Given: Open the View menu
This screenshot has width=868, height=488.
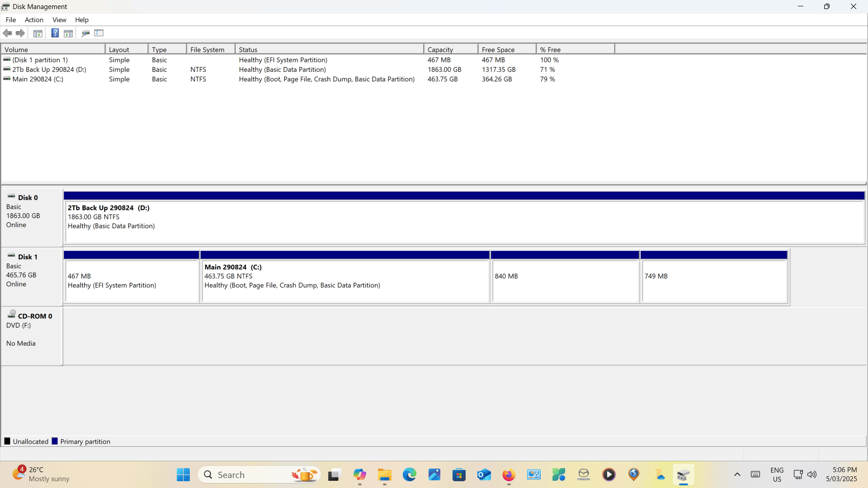Looking at the screenshot, I should tap(59, 20).
